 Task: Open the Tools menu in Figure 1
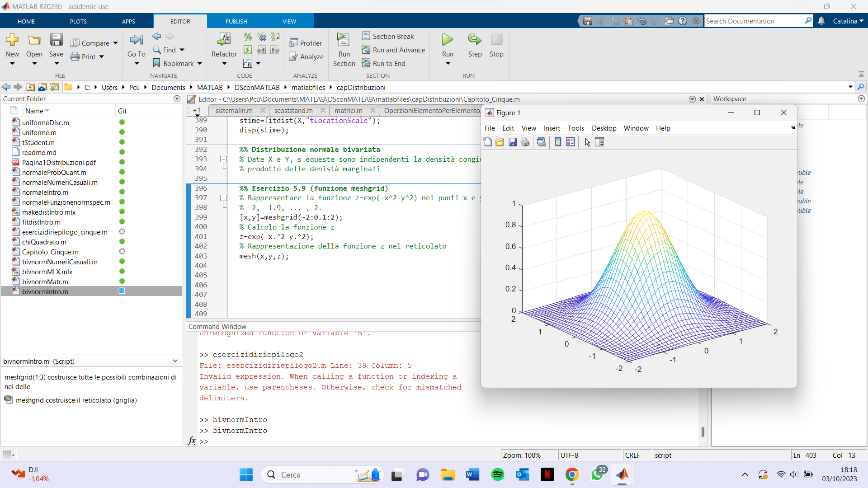576,128
